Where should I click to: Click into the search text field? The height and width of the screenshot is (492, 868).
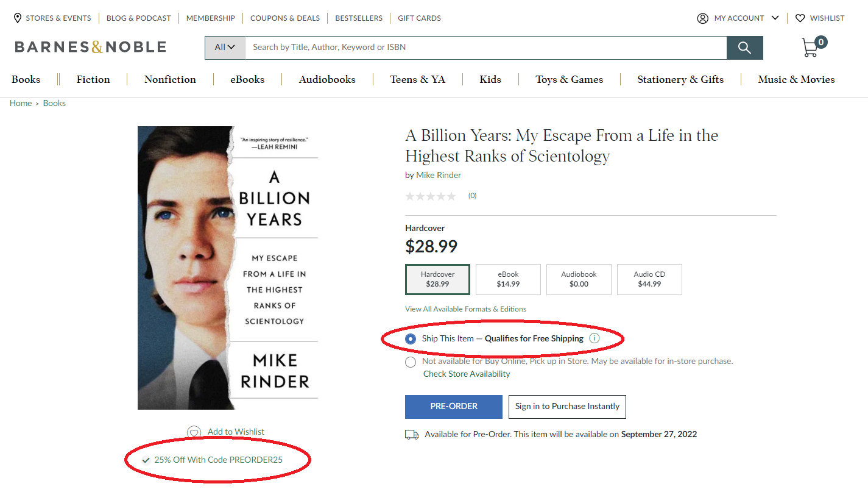(485, 48)
